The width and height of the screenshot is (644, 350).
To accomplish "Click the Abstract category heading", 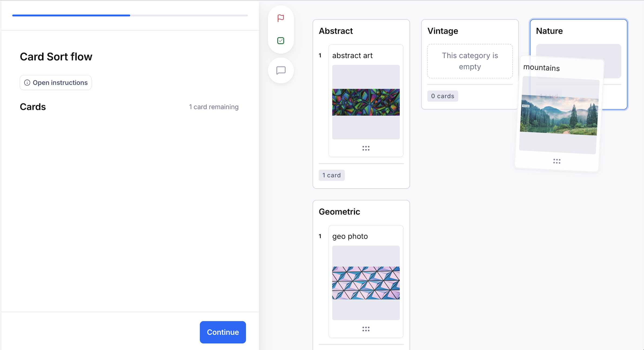I will [336, 31].
